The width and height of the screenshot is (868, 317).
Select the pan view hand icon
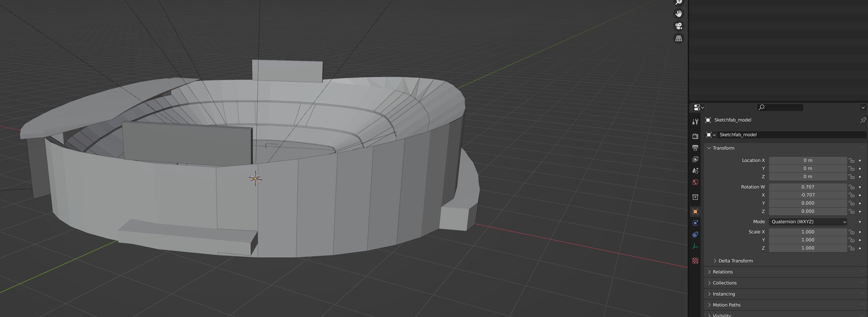[679, 14]
